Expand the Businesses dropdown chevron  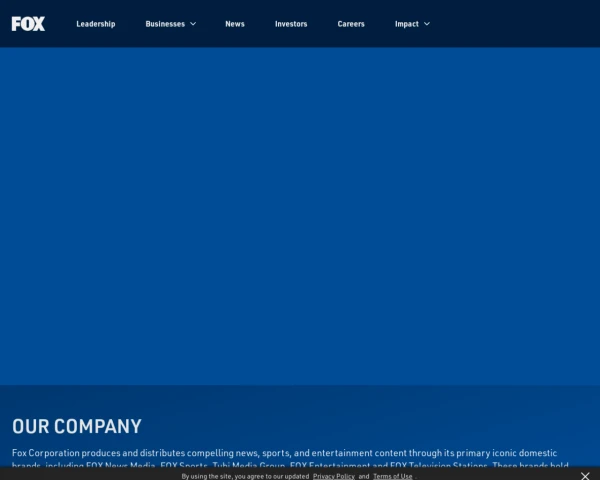193,24
